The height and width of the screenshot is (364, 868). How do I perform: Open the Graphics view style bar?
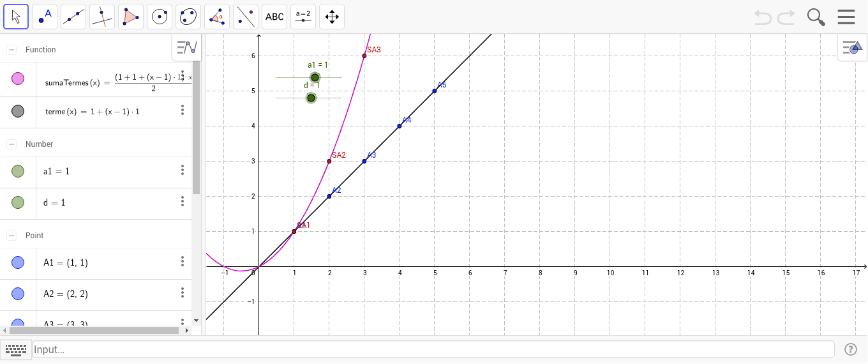852,47
